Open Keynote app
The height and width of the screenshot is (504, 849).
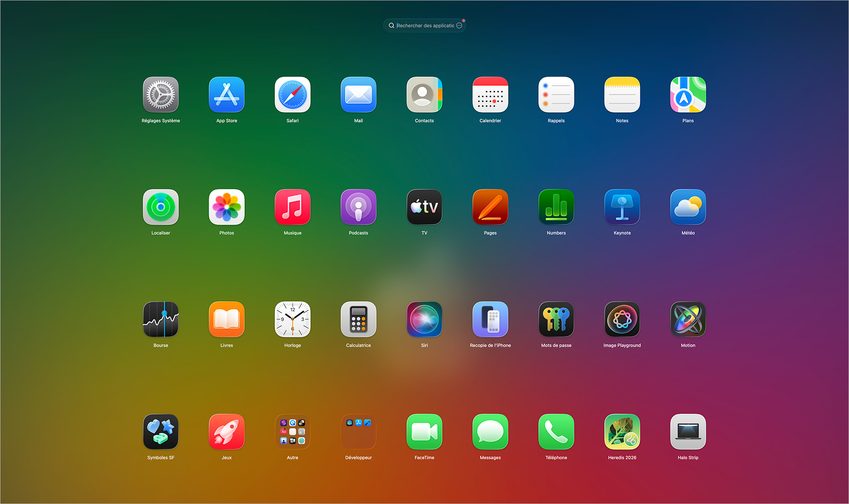click(622, 207)
